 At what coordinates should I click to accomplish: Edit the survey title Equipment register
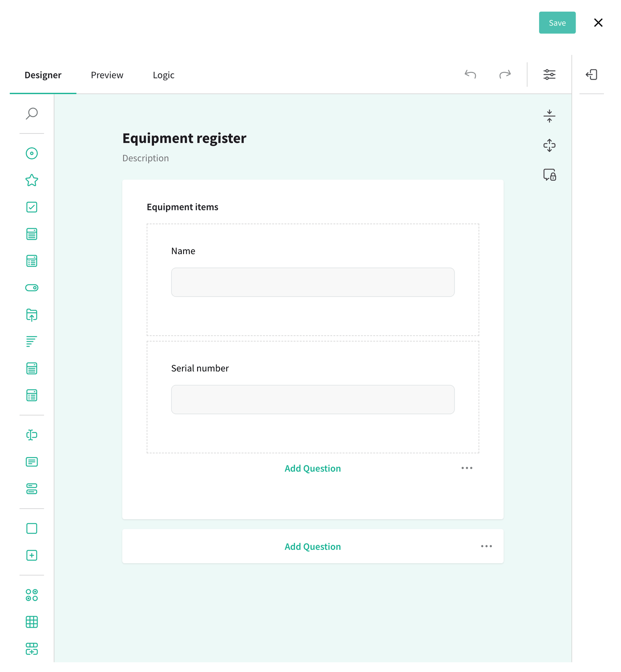pyautogui.click(x=184, y=138)
